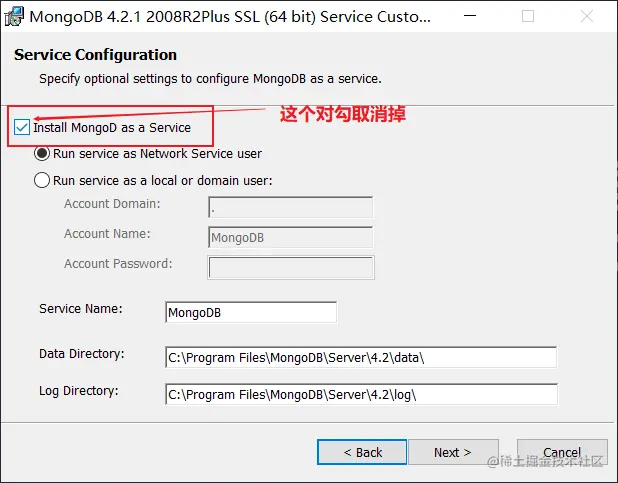Screen dimensions: 618x483
Task: Click the Account Domain field
Action: point(290,207)
